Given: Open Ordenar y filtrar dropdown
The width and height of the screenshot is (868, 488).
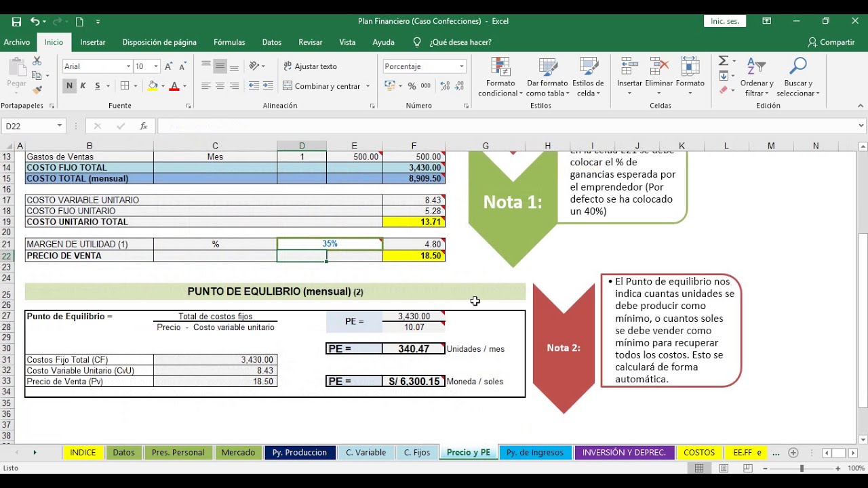Looking at the screenshot, I should 757,77.
